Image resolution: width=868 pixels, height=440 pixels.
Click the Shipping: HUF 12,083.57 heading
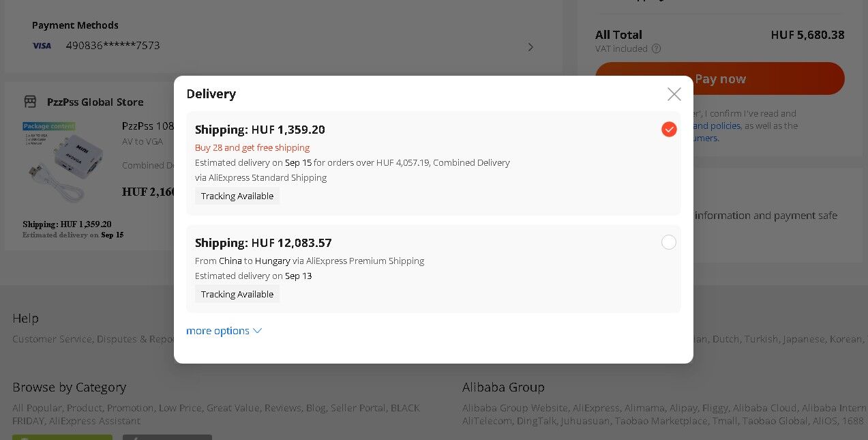coord(263,243)
